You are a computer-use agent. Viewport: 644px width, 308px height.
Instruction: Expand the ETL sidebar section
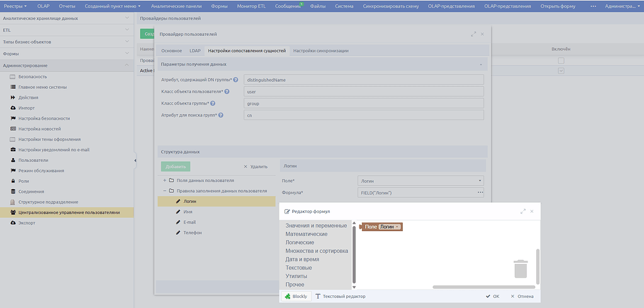(x=67, y=30)
